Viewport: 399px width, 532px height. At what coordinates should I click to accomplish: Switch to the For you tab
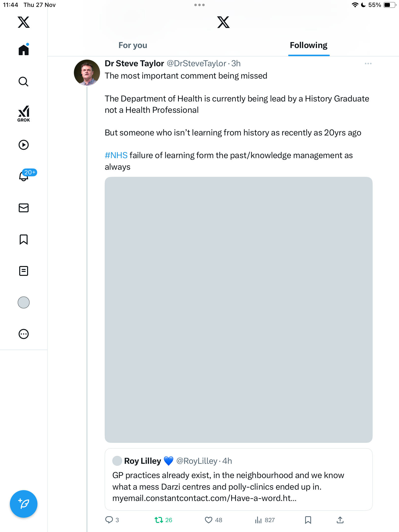(x=133, y=45)
